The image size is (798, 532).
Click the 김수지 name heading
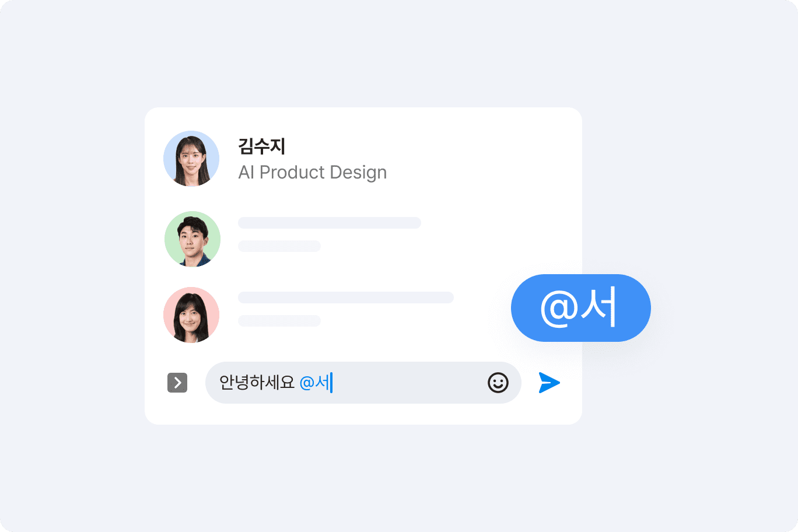pos(262,146)
